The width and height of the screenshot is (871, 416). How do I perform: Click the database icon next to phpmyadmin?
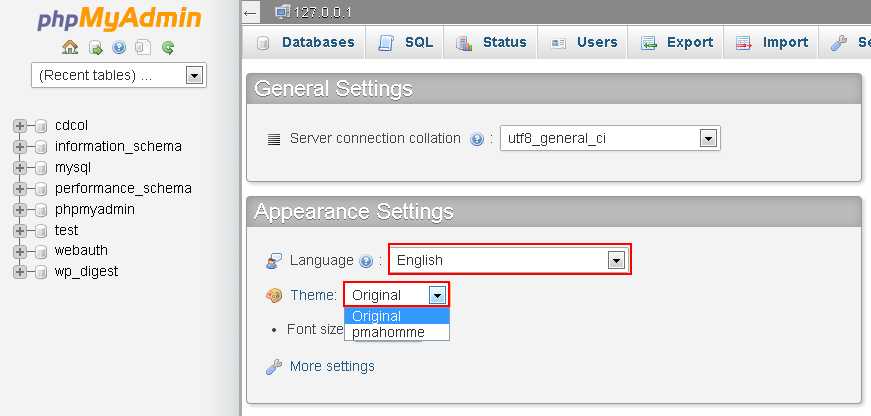coord(41,210)
